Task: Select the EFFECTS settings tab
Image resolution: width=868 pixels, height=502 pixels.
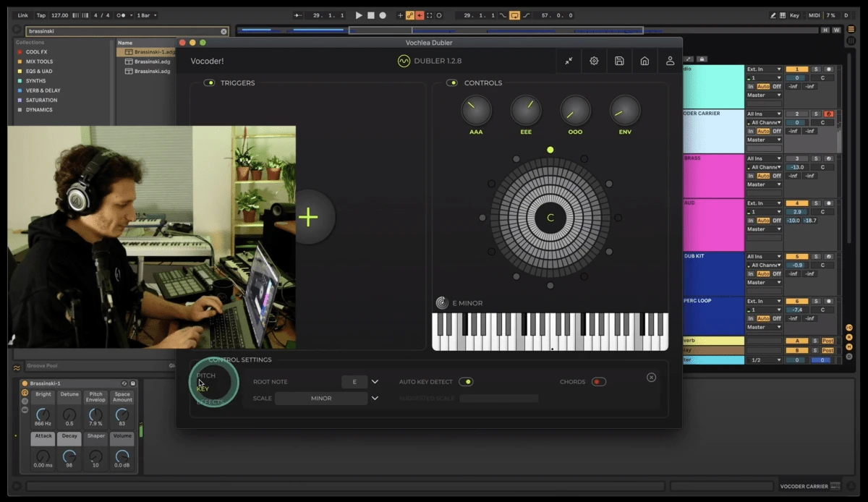Action: tap(210, 402)
